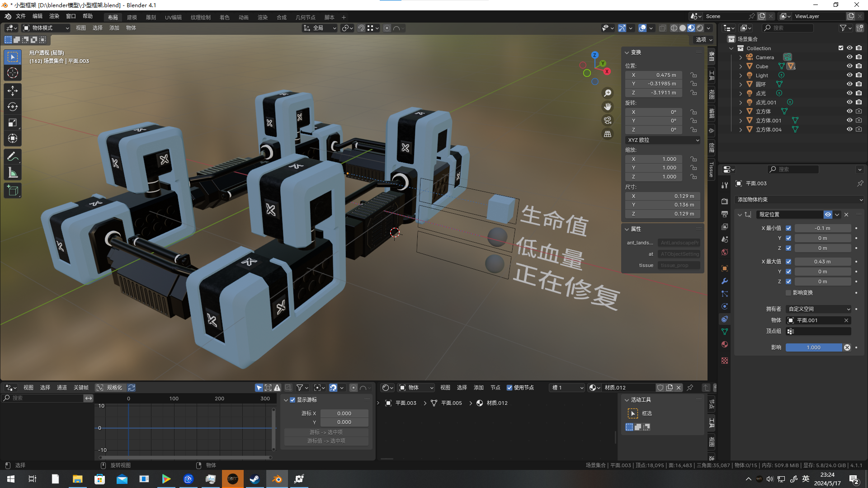Click the Options (选项) button in the viewport

703,40
